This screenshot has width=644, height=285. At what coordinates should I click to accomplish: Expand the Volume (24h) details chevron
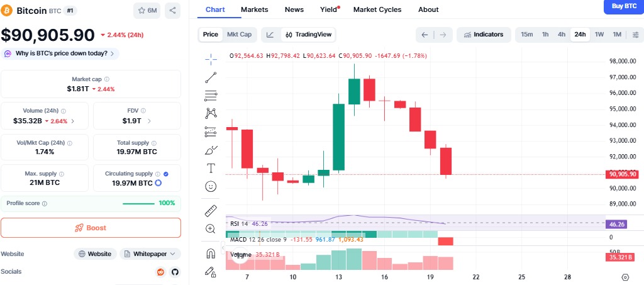pos(72,121)
